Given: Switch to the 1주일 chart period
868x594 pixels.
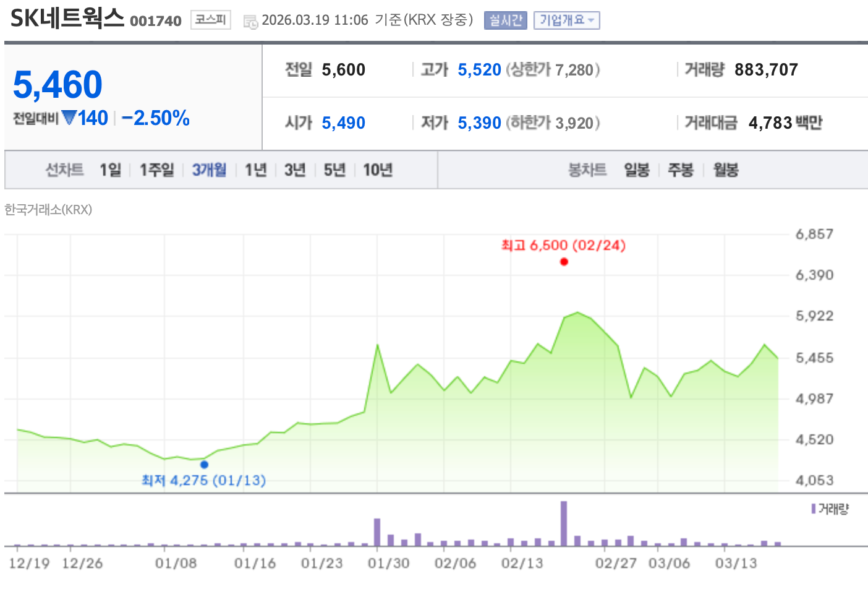Looking at the screenshot, I should coord(156,170).
